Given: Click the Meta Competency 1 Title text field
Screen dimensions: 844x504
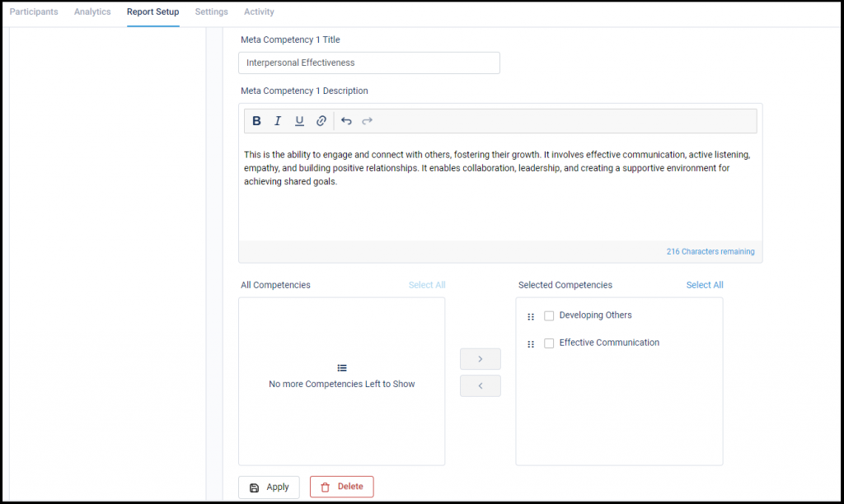Looking at the screenshot, I should pyautogui.click(x=368, y=63).
